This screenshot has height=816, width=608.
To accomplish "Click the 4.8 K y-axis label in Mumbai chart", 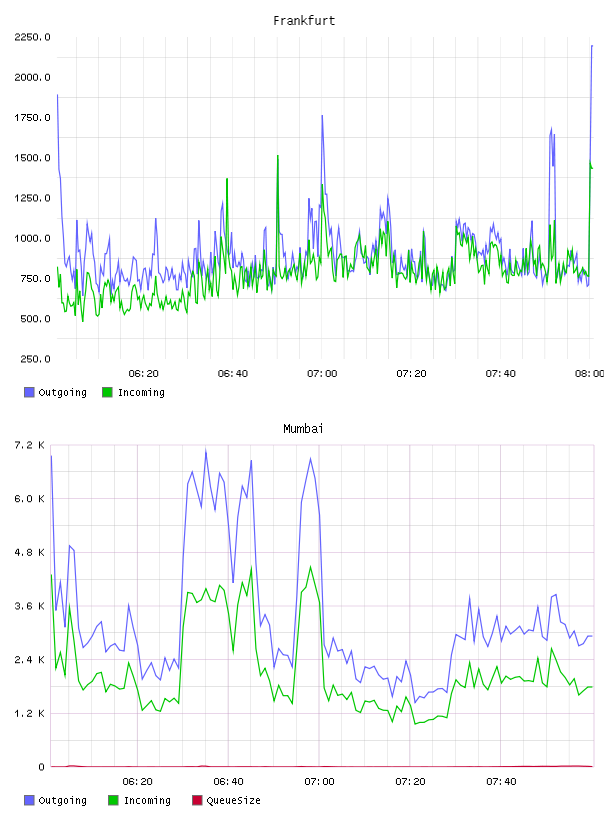I will (x=30, y=552).
